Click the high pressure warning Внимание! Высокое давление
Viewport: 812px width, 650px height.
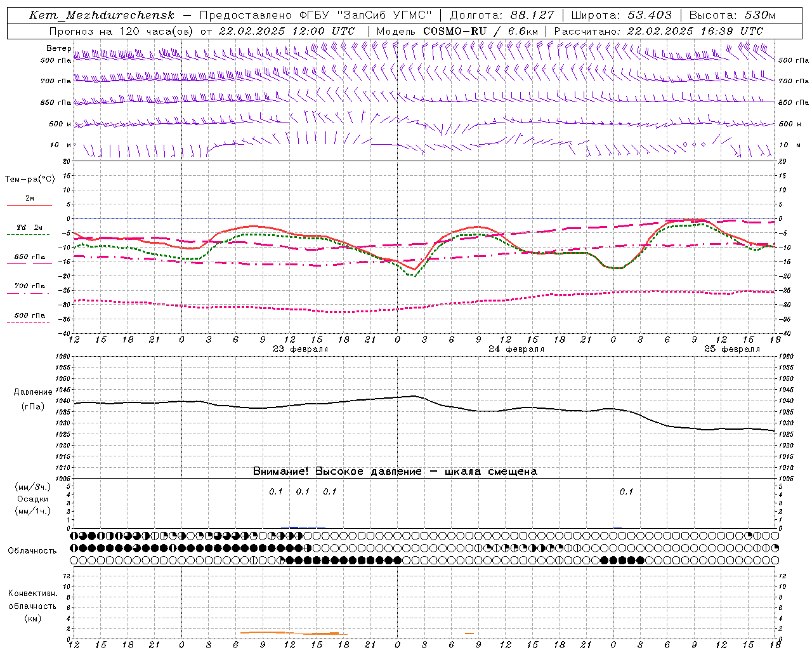(x=337, y=471)
